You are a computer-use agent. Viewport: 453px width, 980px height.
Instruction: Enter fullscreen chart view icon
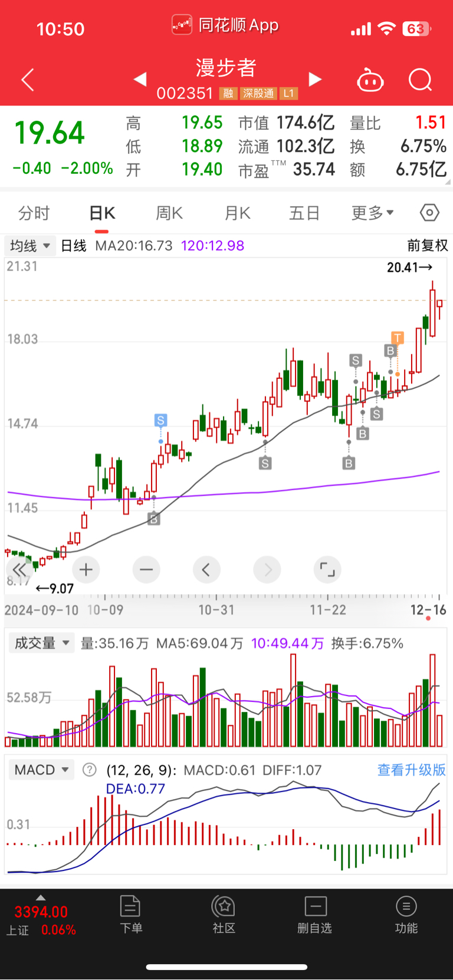coord(327,570)
